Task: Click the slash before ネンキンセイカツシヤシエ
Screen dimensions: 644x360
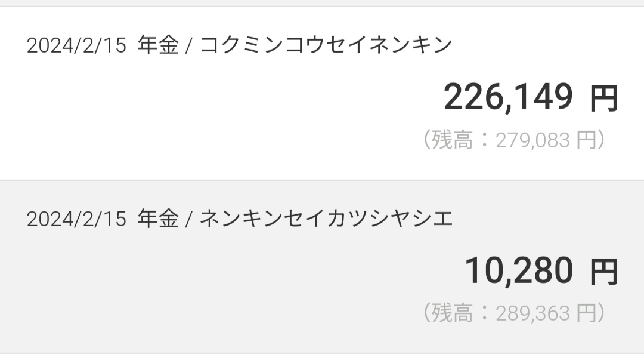Action: point(188,220)
